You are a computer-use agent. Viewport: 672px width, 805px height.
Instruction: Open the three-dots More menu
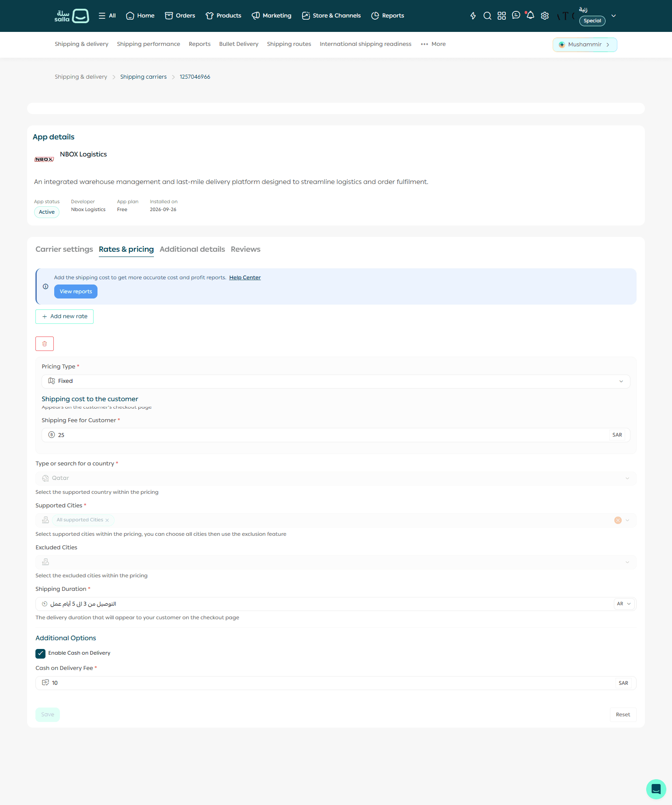click(x=433, y=44)
